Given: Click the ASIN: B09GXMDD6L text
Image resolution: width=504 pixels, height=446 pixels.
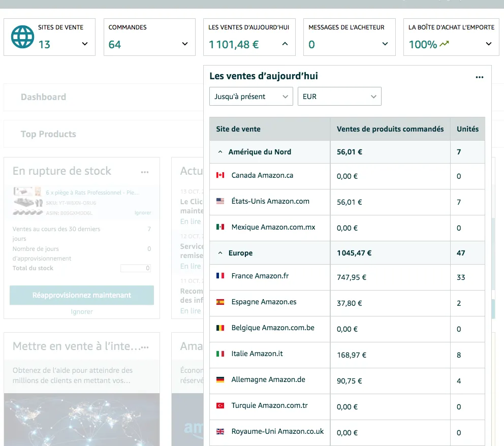Looking at the screenshot, I should pos(69,213).
